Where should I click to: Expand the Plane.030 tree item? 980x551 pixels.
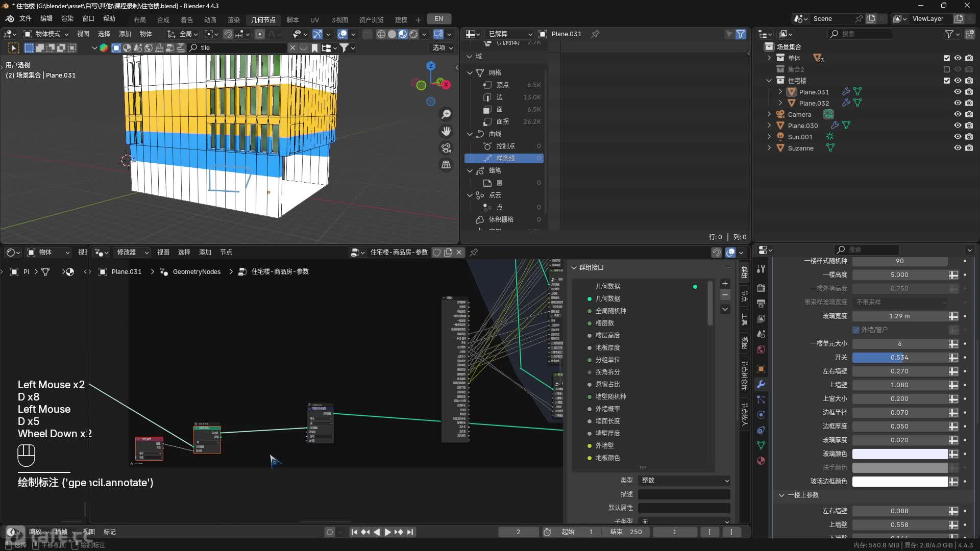coord(769,126)
